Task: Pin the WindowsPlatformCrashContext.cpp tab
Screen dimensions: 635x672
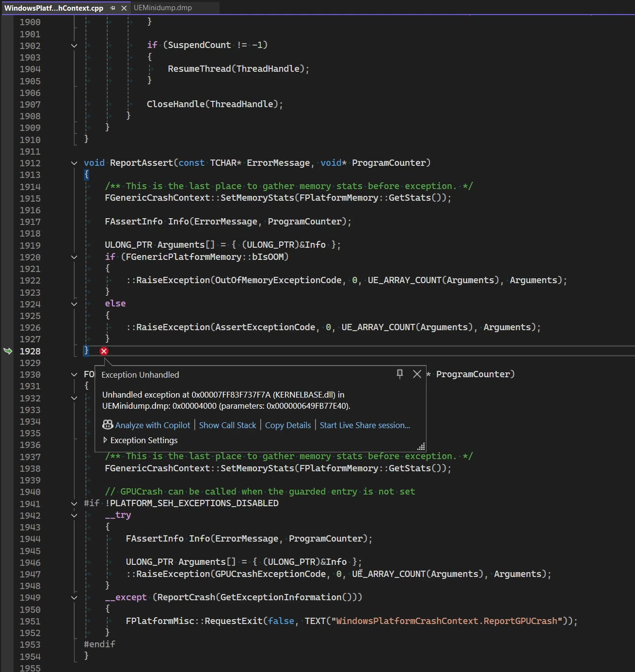Action: (x=112, y=8)
